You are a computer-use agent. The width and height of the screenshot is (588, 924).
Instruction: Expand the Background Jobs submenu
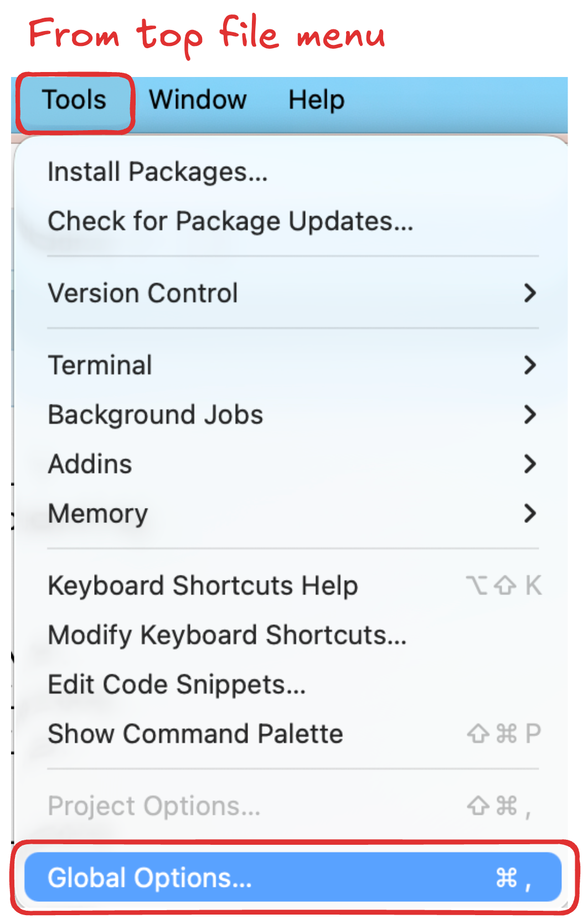(x=155, y=414)
